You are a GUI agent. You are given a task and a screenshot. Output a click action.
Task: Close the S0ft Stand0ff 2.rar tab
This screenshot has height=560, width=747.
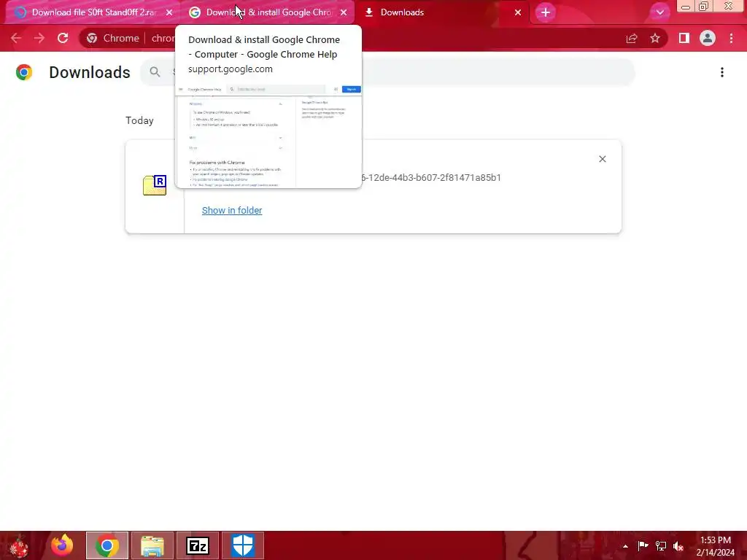169,12
